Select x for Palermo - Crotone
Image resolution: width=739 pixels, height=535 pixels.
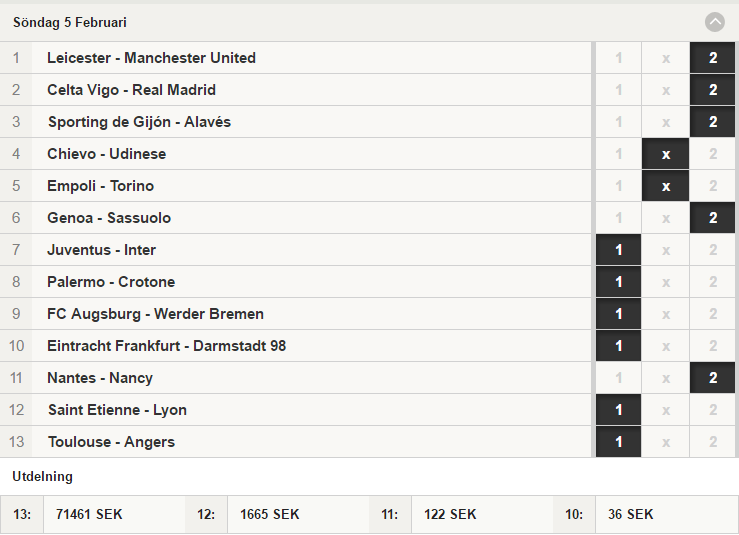(x=665, y=282)
